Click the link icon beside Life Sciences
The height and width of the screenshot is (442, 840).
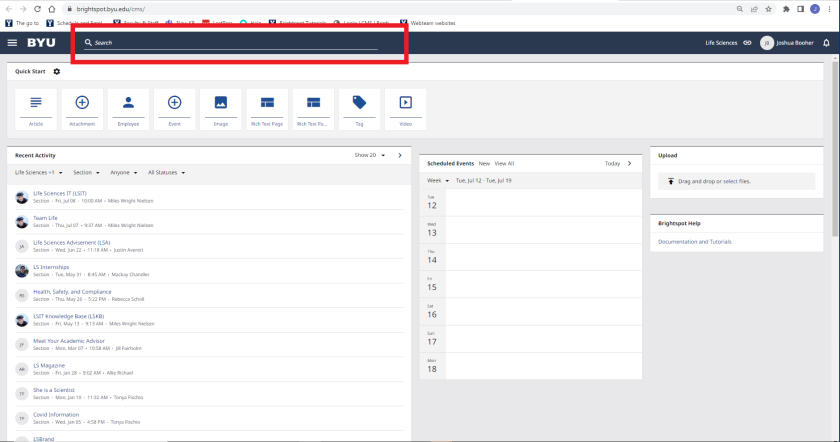pyautogui.click(x=747, y=43)
